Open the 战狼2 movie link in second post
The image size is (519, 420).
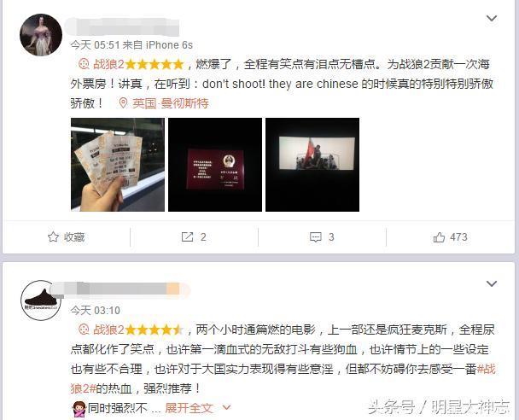pyautogui.click(x=108, y=330)
